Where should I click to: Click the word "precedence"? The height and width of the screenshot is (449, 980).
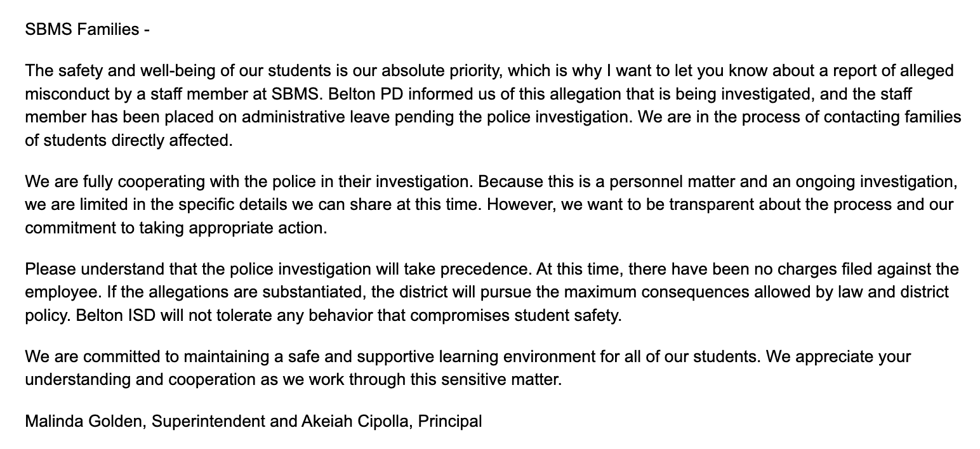pyautogui.click(x=486, y=270)
